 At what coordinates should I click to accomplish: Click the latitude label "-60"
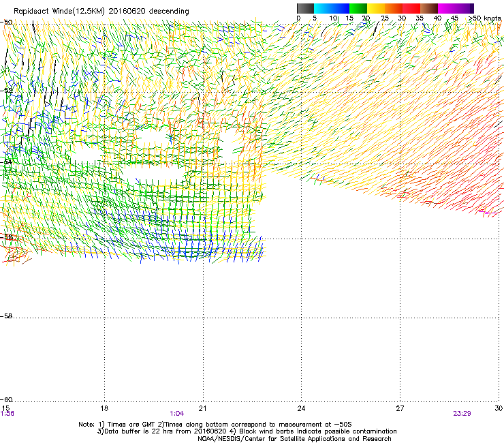point(6,400)
